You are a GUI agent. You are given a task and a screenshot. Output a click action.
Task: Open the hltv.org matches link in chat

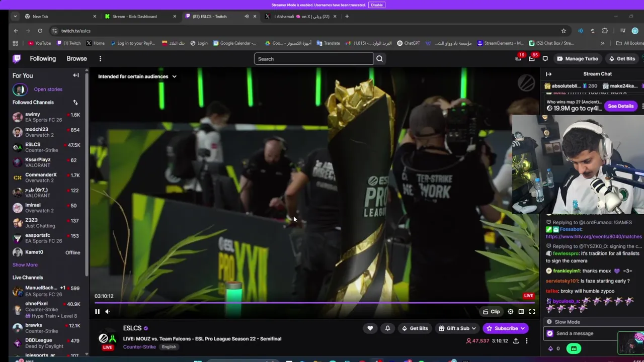click(594, 236)
